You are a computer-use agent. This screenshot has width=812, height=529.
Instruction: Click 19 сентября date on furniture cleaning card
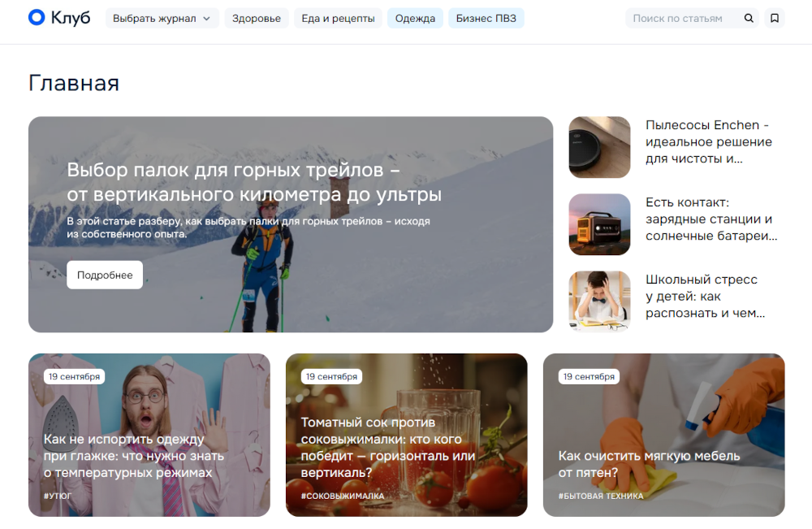589,377
